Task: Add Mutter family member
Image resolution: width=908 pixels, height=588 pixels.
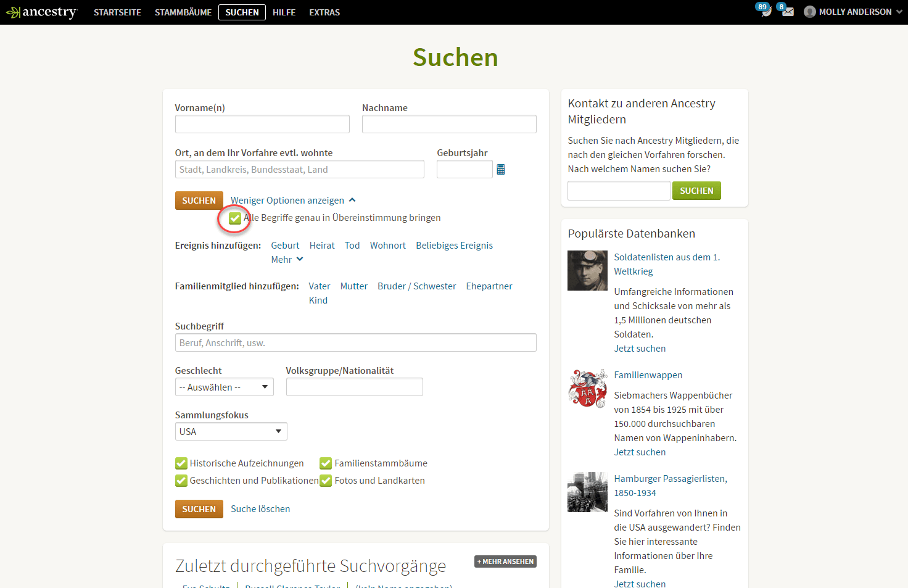Action: (354, 286)
